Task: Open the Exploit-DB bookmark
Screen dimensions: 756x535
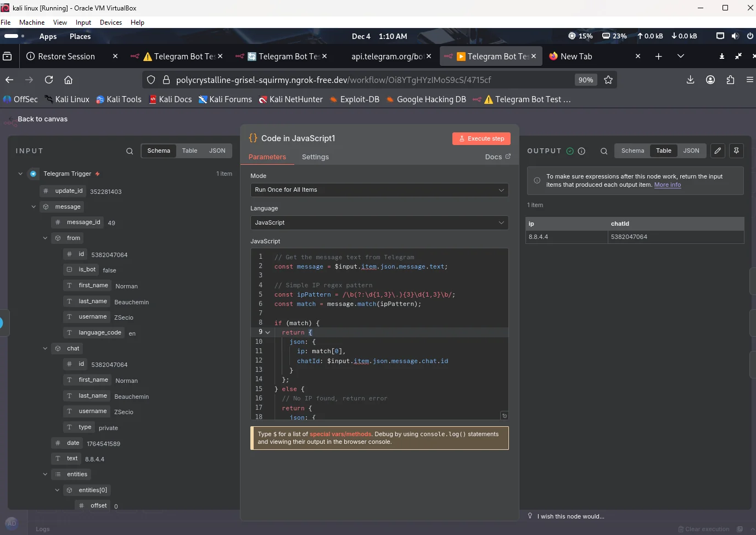Action: (354, 99)
